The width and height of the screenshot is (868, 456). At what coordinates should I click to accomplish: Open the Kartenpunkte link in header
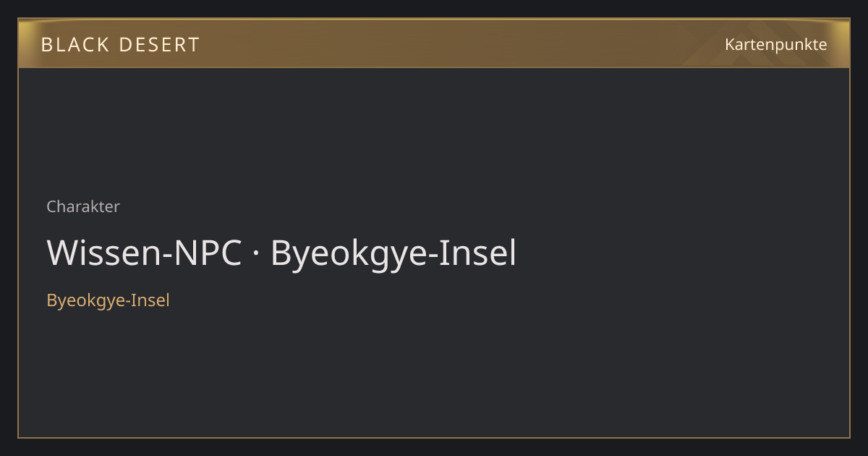(x=775, y=44)
